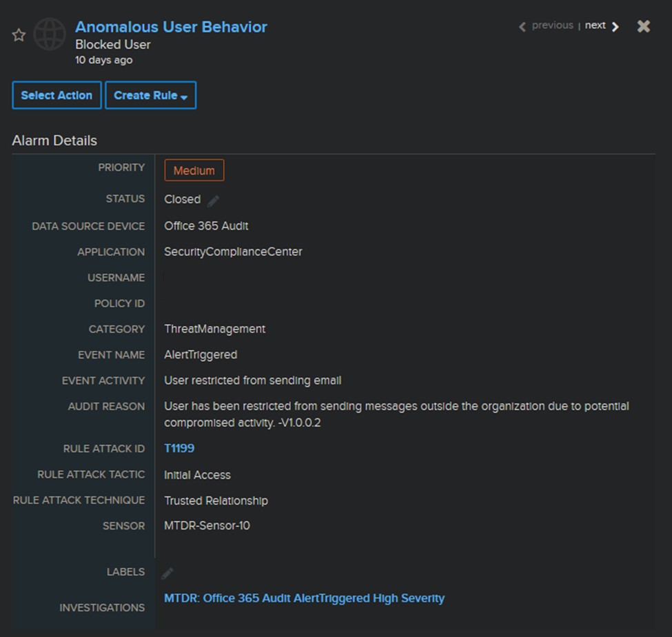Click the Create Rule dropdown caret
672x637 pixels.
(183, 96)
